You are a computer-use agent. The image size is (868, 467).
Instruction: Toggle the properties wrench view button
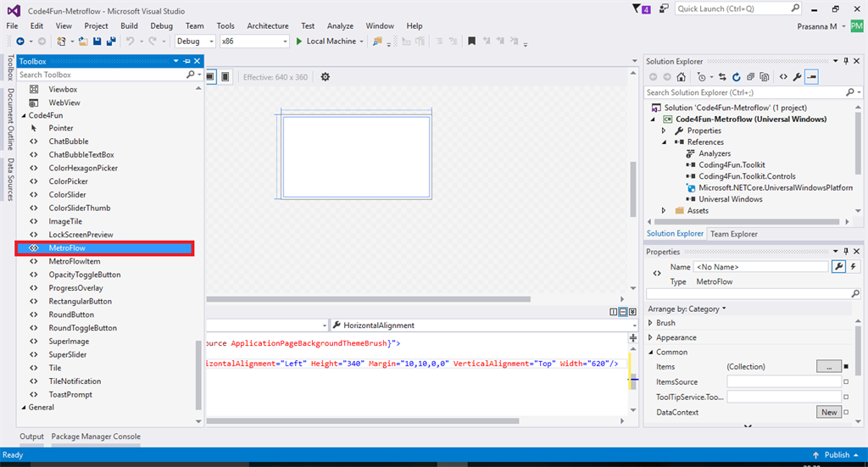(x=838, y=266)
